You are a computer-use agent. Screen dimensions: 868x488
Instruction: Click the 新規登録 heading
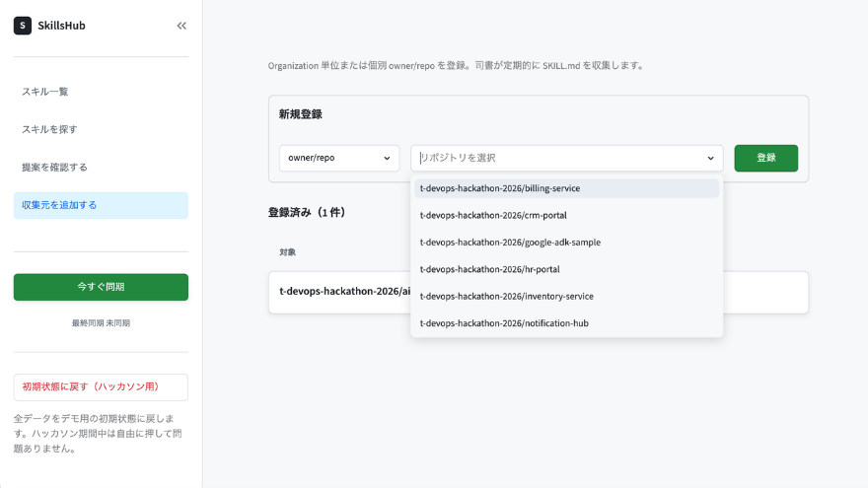(301, 114)
